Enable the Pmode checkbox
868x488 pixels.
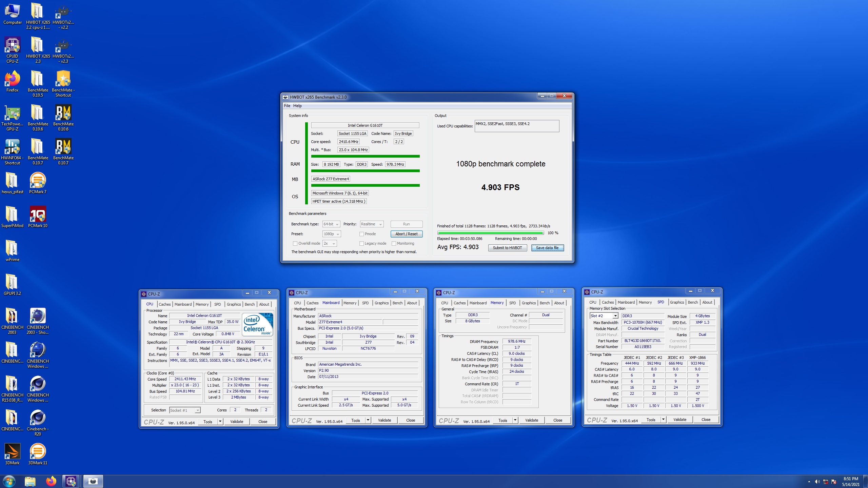pos(361,234)
